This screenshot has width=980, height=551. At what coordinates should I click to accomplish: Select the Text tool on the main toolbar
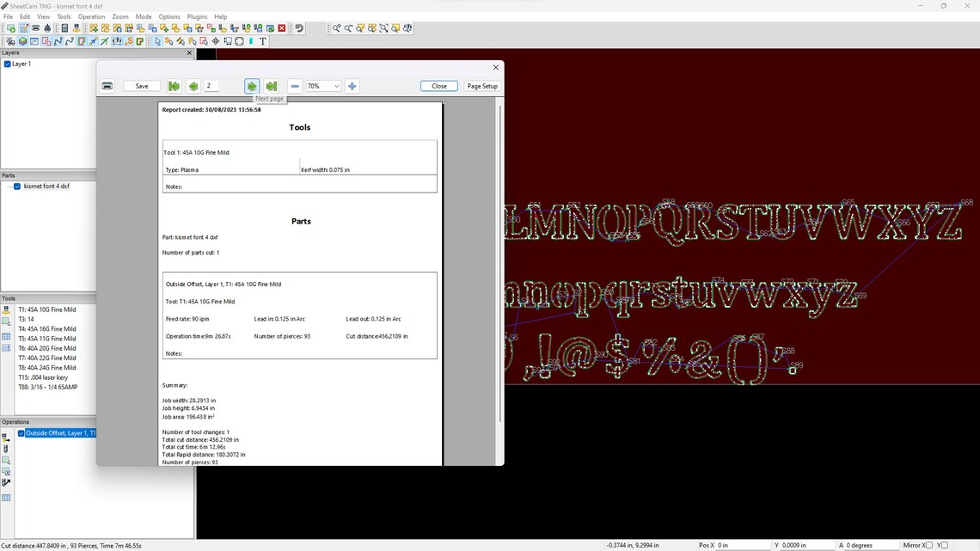(262, 40)
